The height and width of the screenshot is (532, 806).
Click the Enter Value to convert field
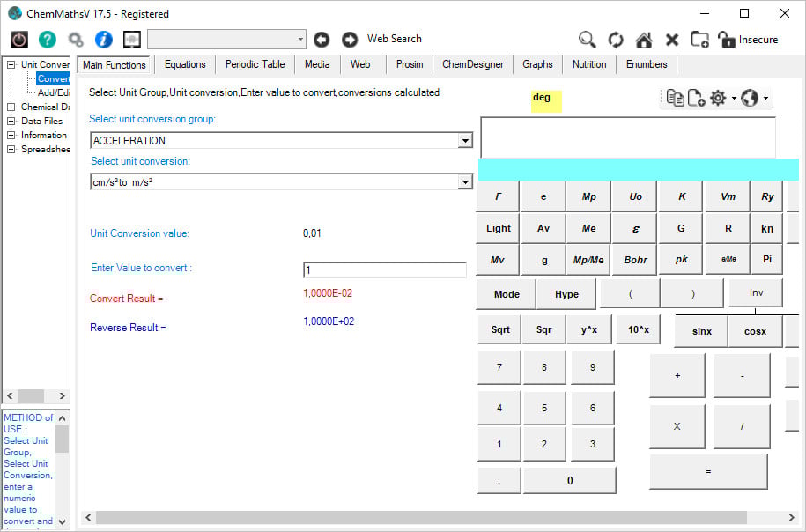384,270
